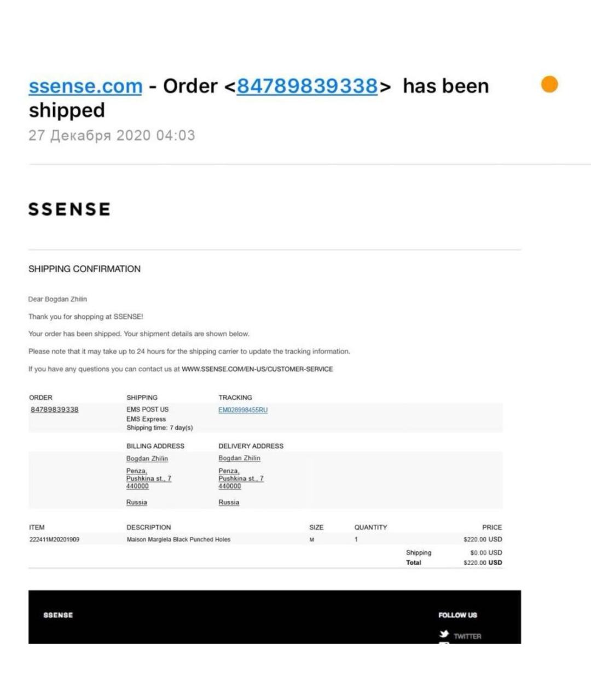The width and height of the screenshot is (591, 700).
Task: Click the billing address Pushkina st., 7
Action: tap(149, 479)
